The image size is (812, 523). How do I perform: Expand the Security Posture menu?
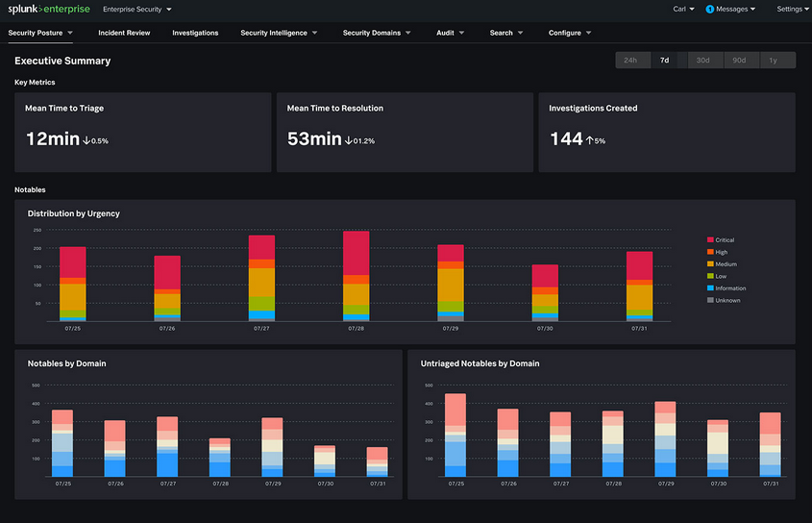(x=40, y=33)
